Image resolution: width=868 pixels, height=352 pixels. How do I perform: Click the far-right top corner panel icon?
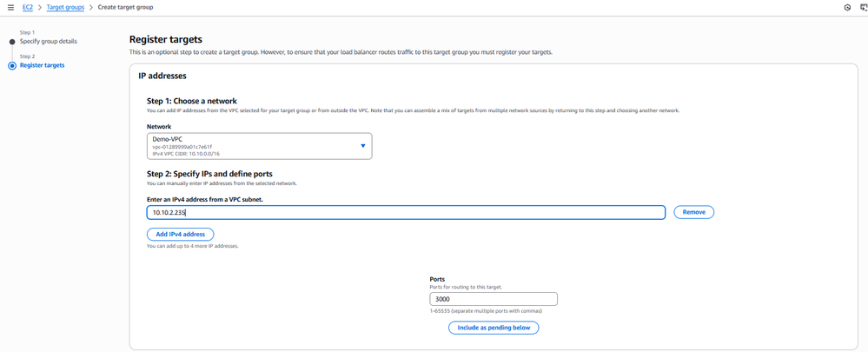pos(863,7)
